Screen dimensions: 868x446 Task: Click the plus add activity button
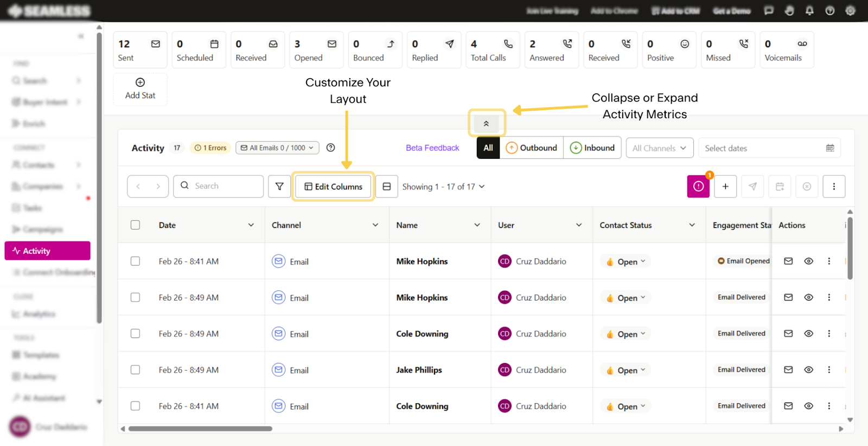coord(725,186)
